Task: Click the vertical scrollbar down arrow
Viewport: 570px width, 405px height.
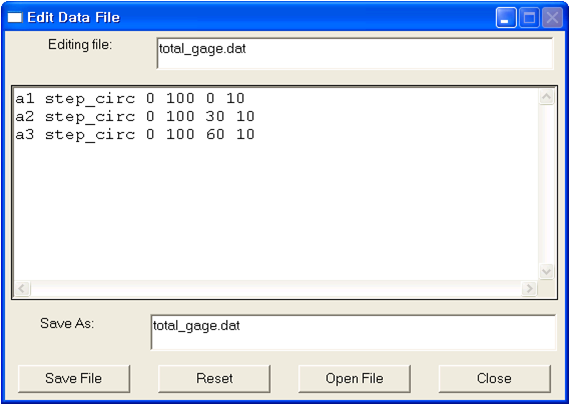Action: click(x=546, y=272)
